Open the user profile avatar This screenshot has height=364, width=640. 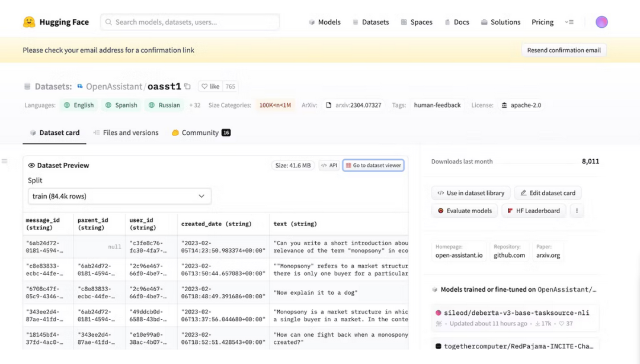click(601, 22)
